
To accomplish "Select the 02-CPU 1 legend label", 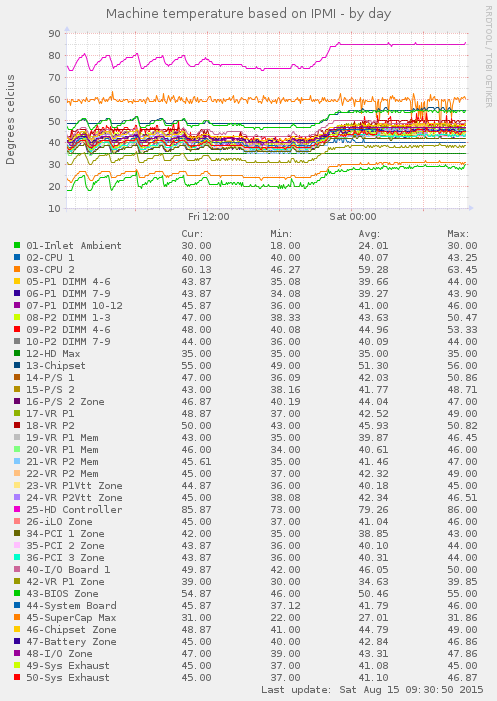I will click(50, 258).
